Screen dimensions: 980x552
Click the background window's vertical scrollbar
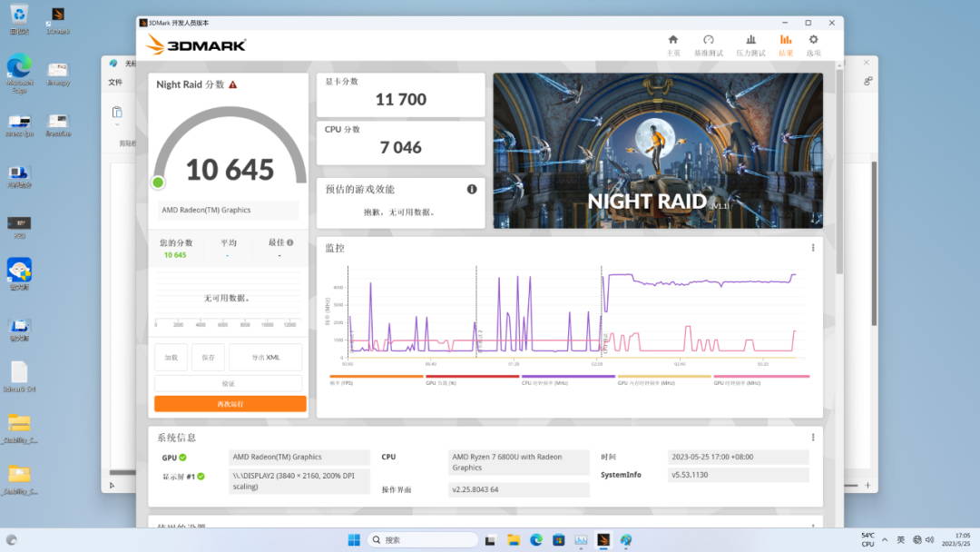pos(874,244)
